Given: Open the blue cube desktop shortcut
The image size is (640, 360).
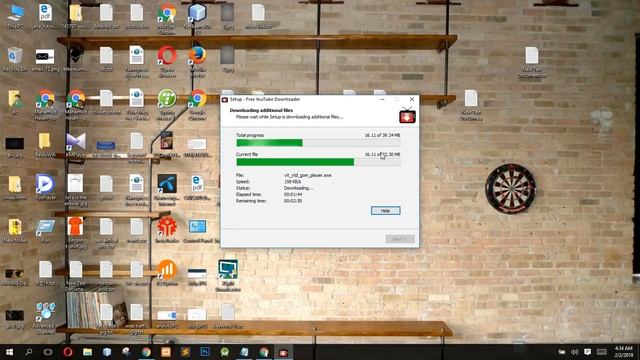Looking at the screenshot, I should click(x=198, y=17).
